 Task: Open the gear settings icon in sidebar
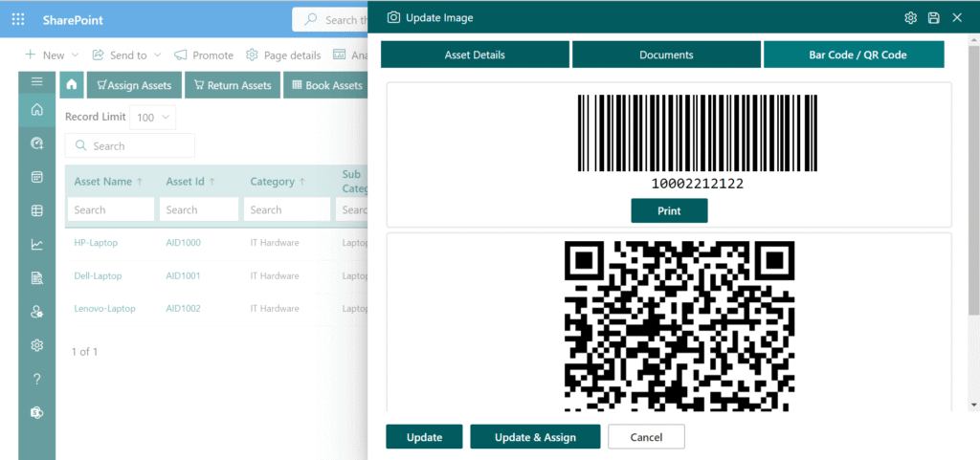[x=37, y=345]
